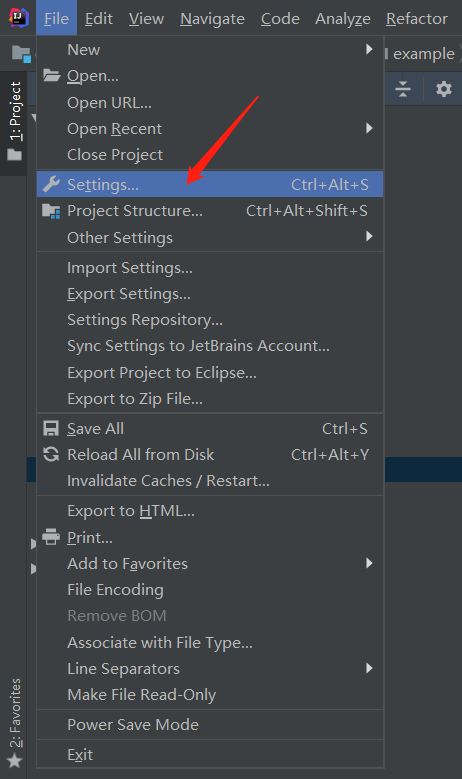Click the printer icon next to Print

point(51,537)
